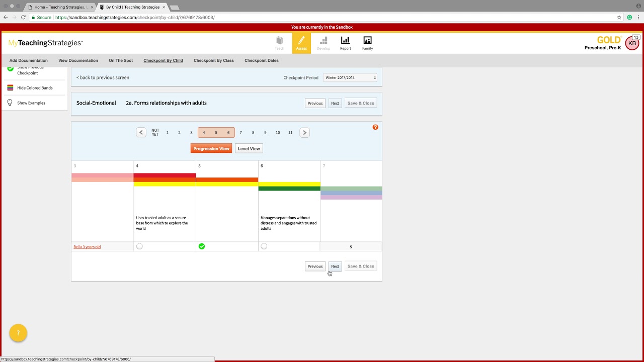Open a new browser tab
Image resolution: width=644 pixels, height=362 pixels.
coord(175,8)
